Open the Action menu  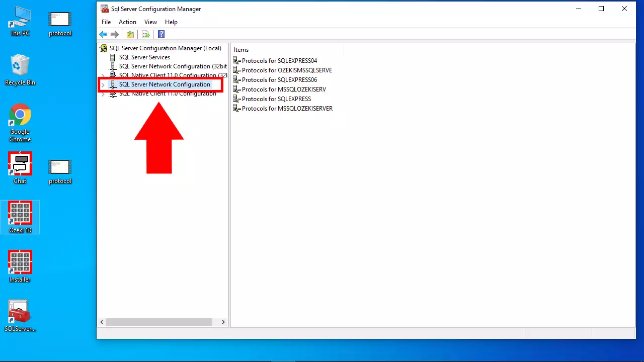pos(127,22)
